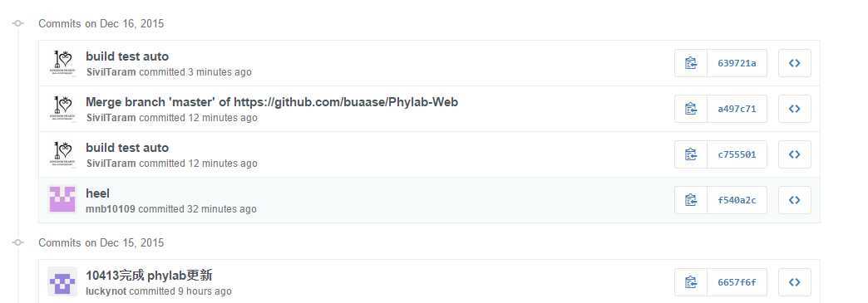Browse repository files at commit f540a2c

point(794,200)
